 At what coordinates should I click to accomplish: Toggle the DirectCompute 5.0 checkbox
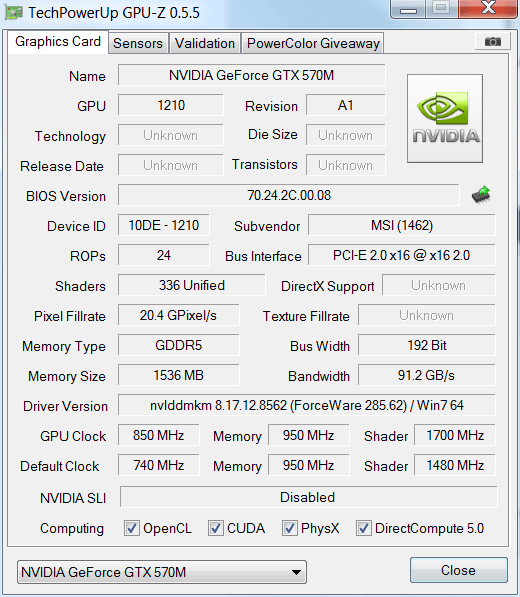(364, 528)
